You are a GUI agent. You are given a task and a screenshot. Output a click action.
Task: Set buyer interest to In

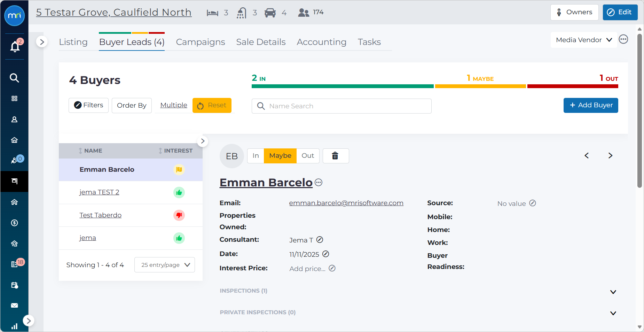click(x=256, y=156)
